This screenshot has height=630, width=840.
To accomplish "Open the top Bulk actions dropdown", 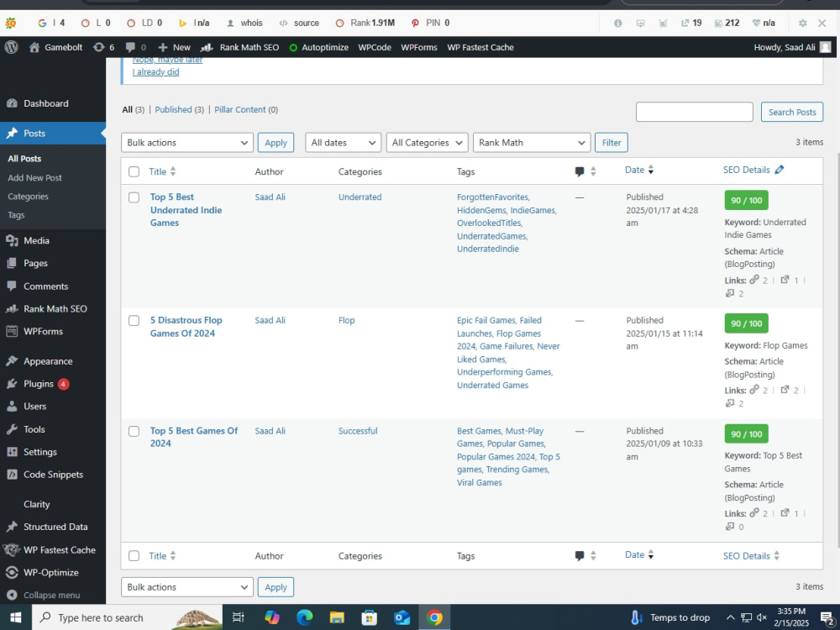I will tap(187, 143).
